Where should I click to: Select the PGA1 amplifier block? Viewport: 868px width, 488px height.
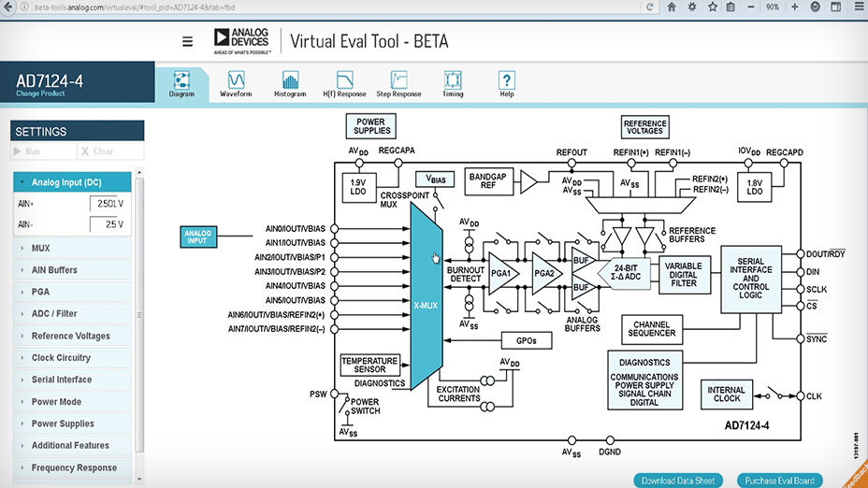click(501, 273)
